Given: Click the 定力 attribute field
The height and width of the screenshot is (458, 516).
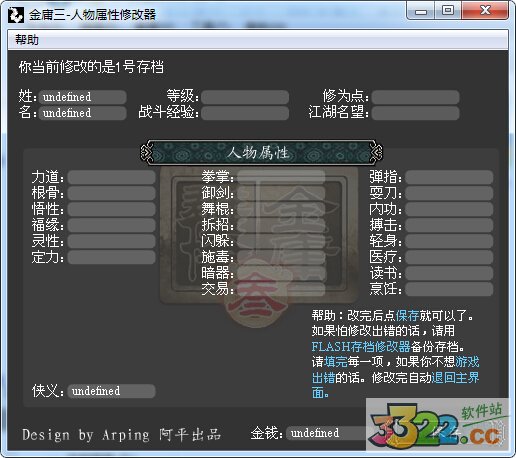Looking at the screenshot, I should (112, 257).
